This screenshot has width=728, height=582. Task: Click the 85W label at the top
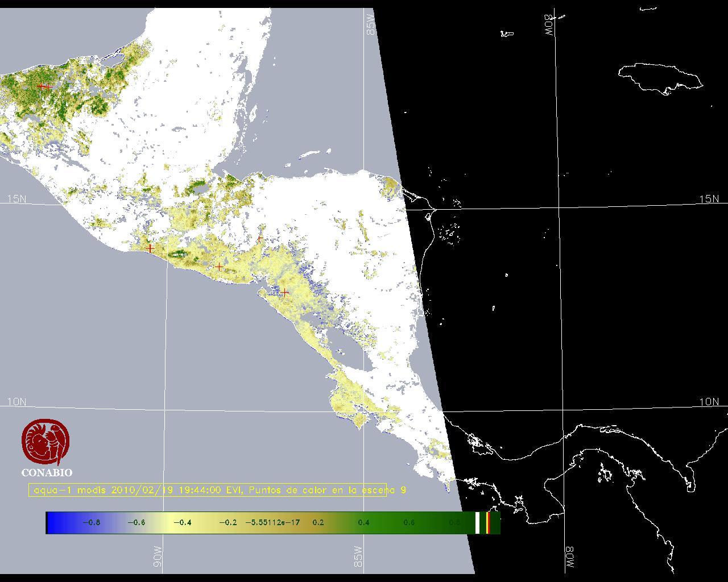tap(371, 26)
